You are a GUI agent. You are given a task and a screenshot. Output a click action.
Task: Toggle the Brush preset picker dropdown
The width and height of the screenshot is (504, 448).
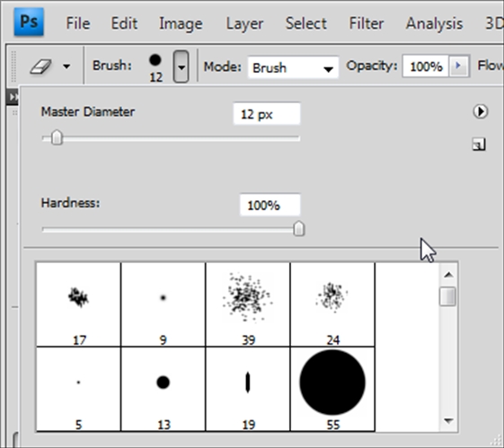[x=181, y=66]
